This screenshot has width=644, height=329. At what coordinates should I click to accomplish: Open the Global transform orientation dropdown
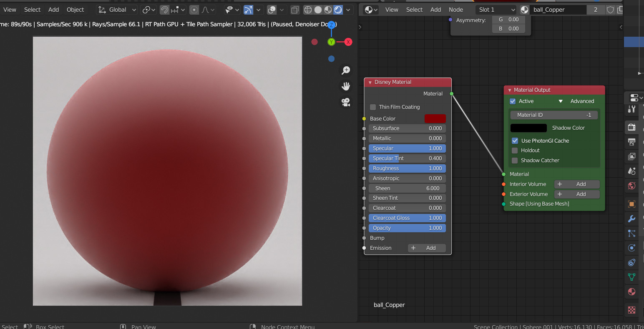pos(117,10)
